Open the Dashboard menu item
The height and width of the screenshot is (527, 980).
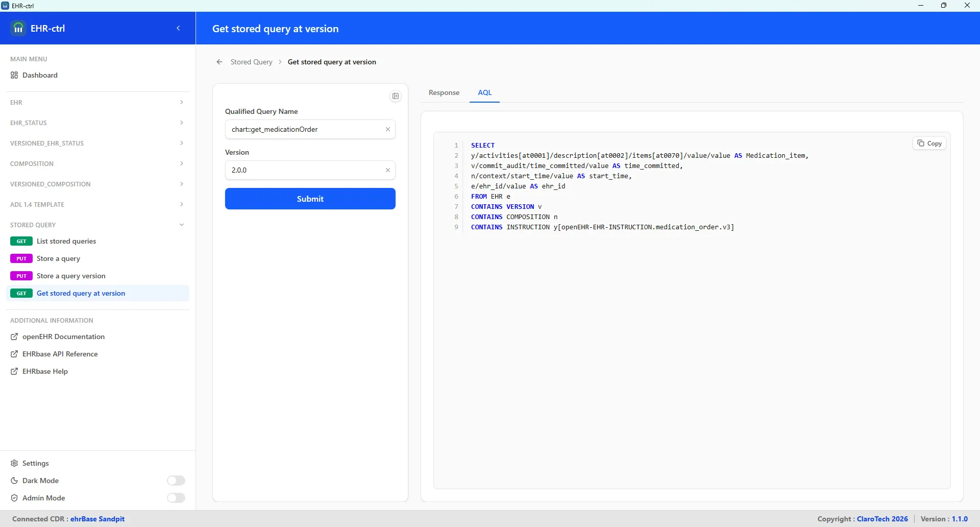click(97, 75)
